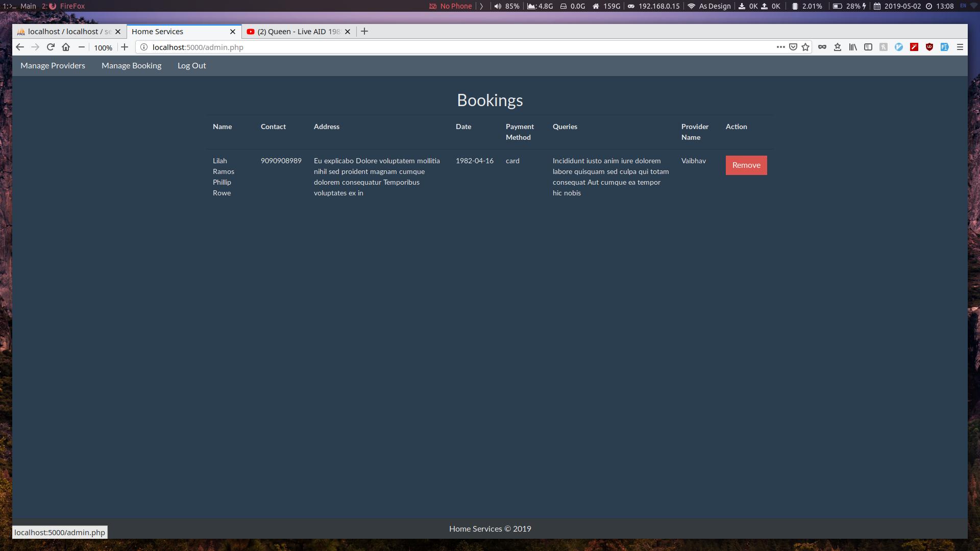Save page to Pocket
Screen dimensions: 980x551
pos(793,47)
